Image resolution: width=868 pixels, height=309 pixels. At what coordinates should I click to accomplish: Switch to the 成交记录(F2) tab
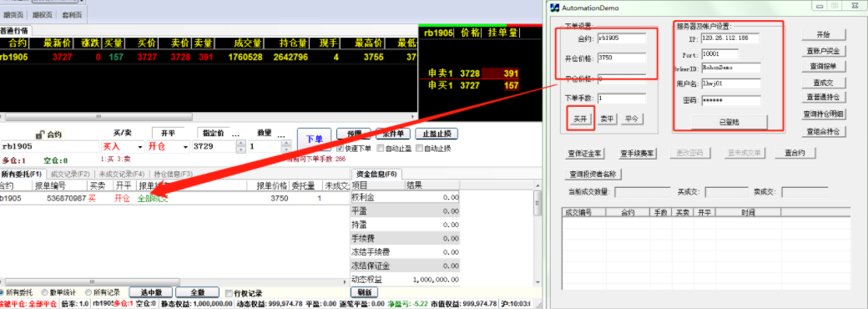pyautogui.click(x=70, y=174)
